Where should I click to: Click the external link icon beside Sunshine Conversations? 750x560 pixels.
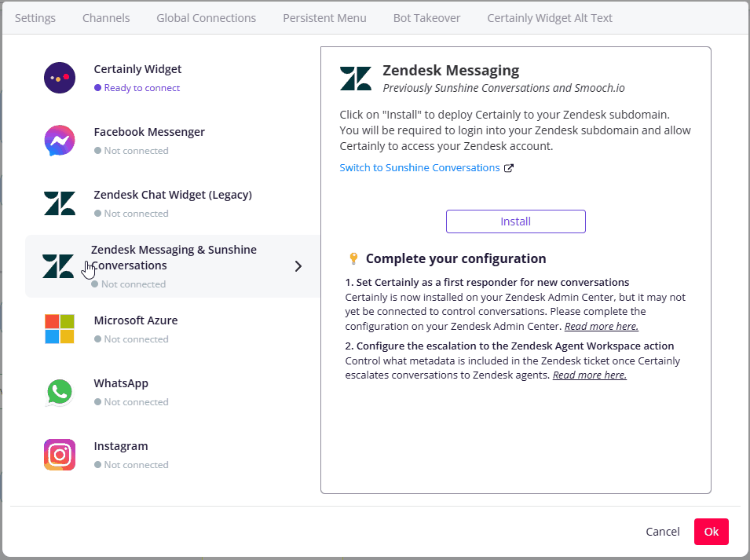510,167
